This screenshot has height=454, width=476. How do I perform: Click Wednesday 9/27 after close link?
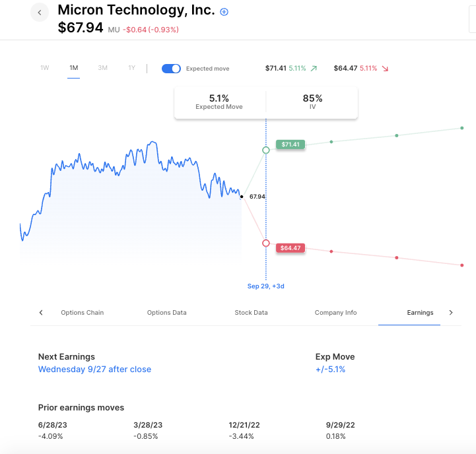[x=94, y=370]
